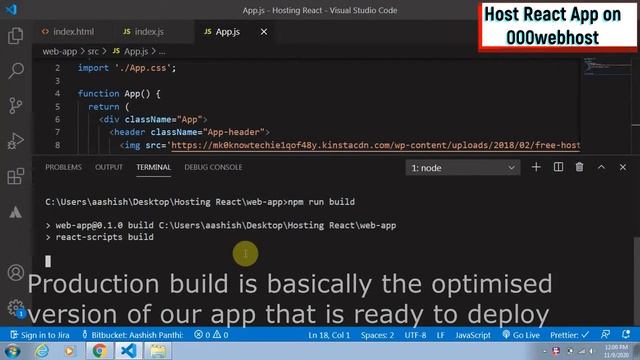Open Google Chrome from taskbar
The height and width of the screenshot is (360, 640).
[x=99, y=351]
